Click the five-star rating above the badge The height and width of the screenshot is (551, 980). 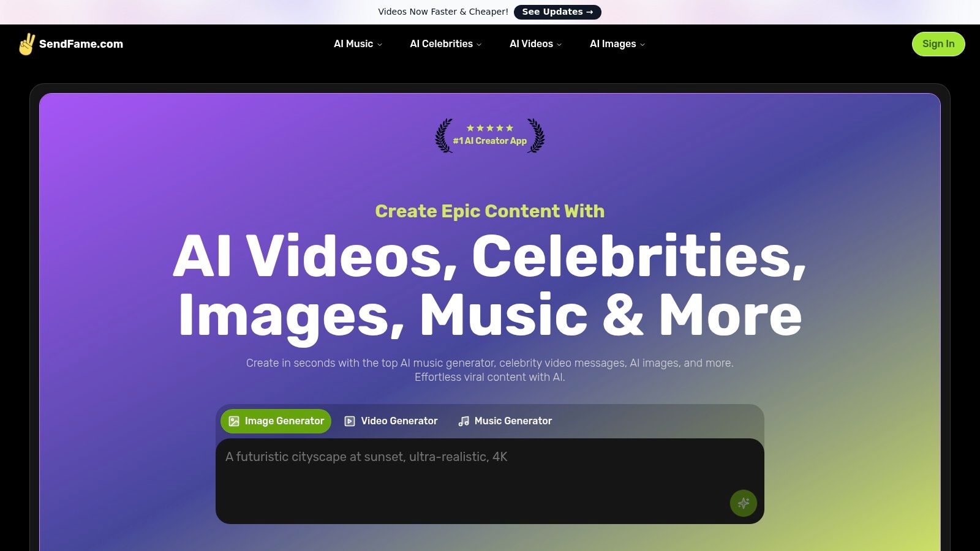click(x=489, y=128)
